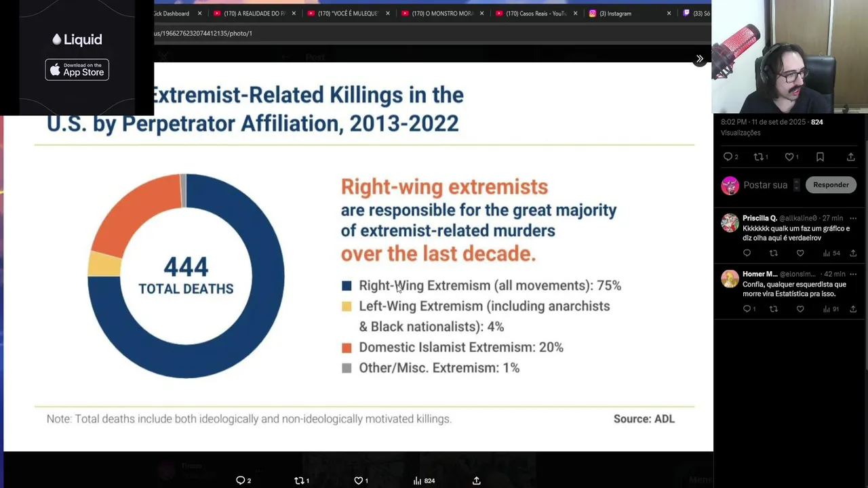This screenshot has width=868, height=488.
Task: Reply to Homer M.'s comment
Action: (749, 309)
